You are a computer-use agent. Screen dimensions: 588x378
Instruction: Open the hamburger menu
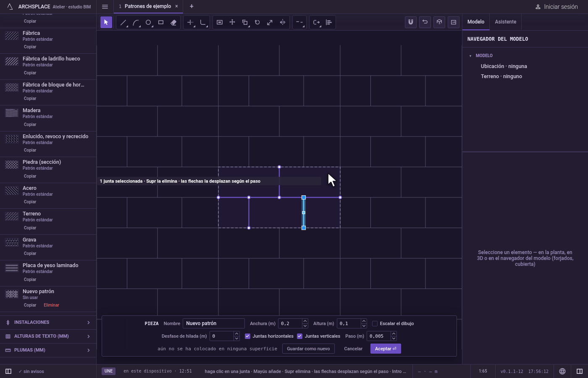105,7
